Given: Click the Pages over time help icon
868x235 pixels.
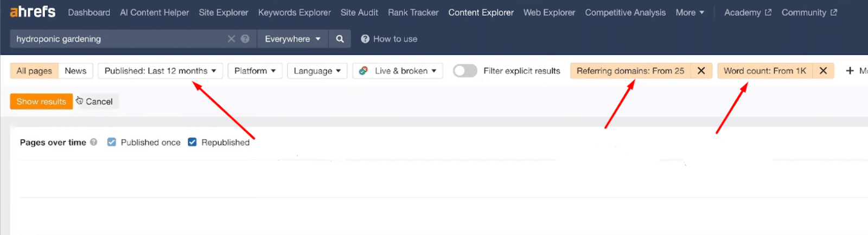Looking at the screenshot, I should pos(94,142).
